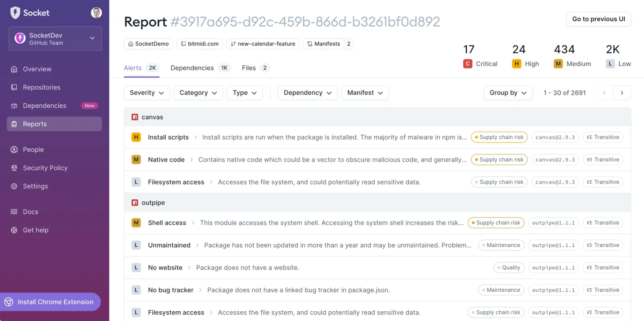Click Quality tag on No website row
Viewport: 644px width, 321px height.
(x=509, y=268)
